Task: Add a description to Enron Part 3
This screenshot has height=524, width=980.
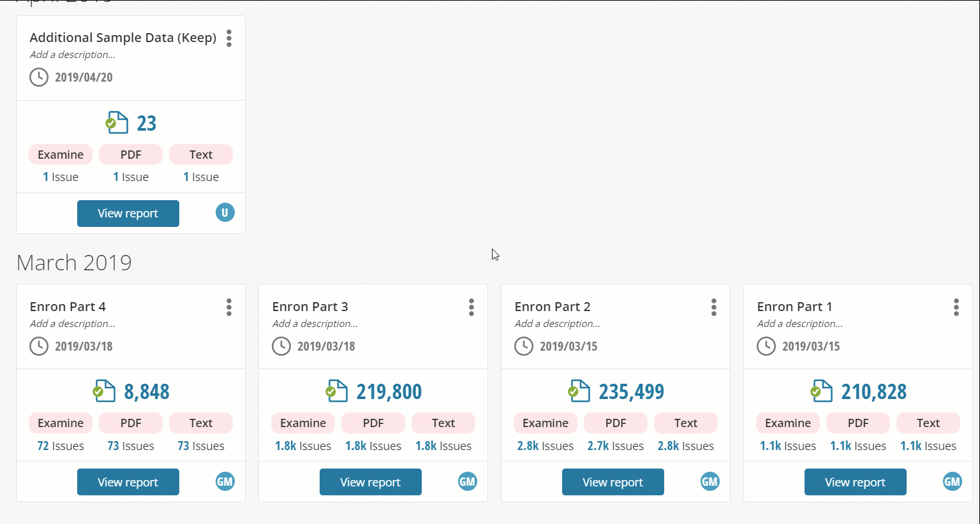Action: 315,324
